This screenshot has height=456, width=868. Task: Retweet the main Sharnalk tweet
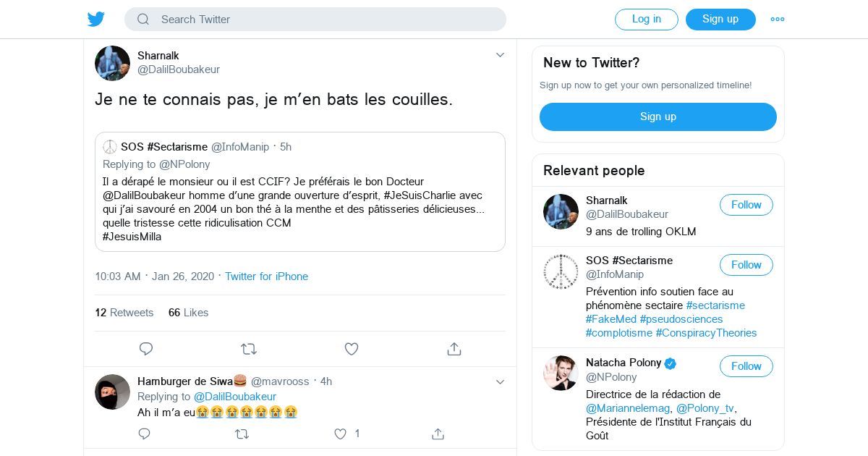(249, 349)
